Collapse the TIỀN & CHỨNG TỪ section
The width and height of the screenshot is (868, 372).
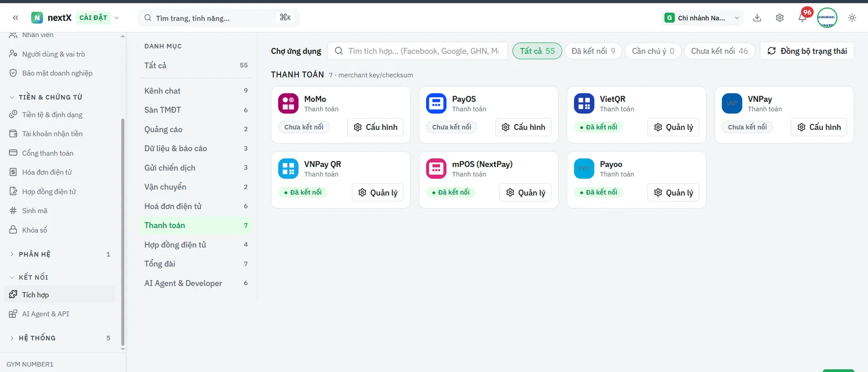pyautogui.click(x=60, y=97)
